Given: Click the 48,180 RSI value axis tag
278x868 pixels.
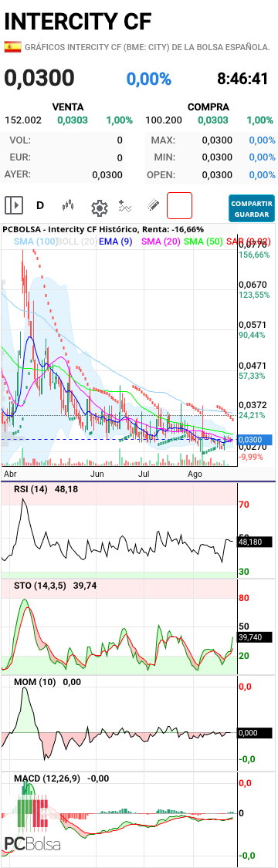Looking at the screenshot, I should coord(256,542).
